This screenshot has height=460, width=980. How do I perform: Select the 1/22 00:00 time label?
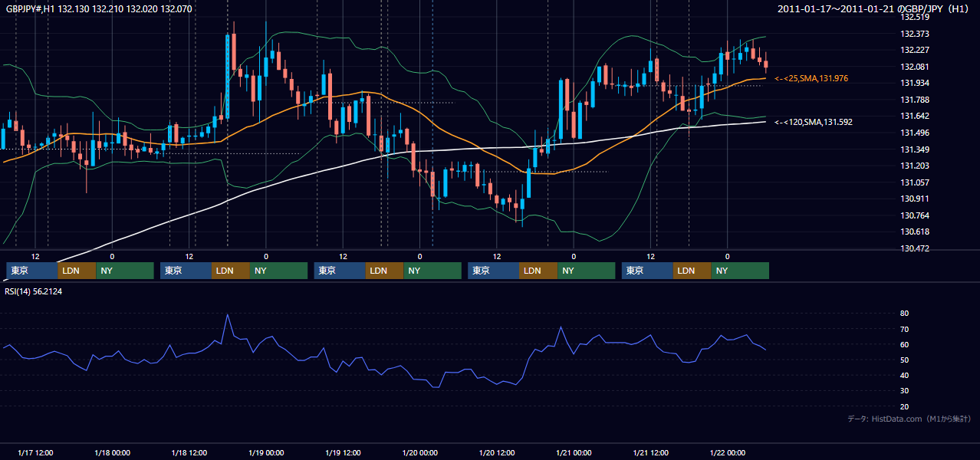pyautogui.click(x=728, y=453)
